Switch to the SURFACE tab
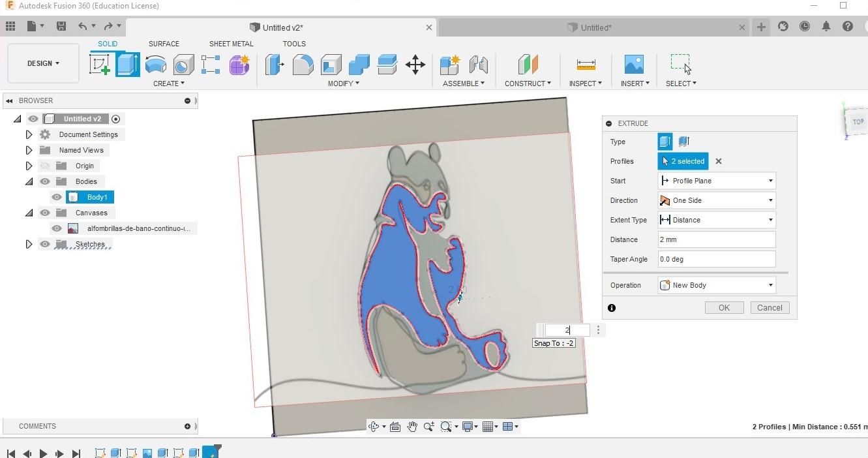 coord(164,44)
